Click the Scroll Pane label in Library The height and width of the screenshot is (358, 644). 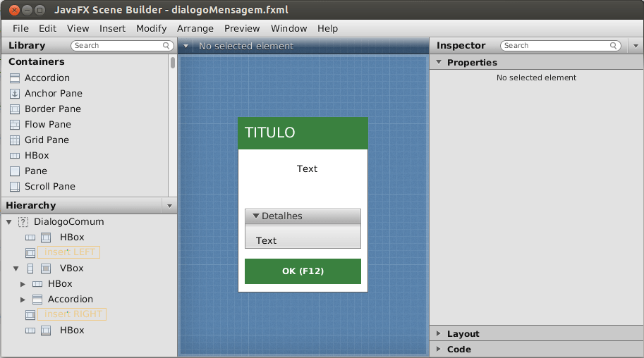(x=50, y=187)
